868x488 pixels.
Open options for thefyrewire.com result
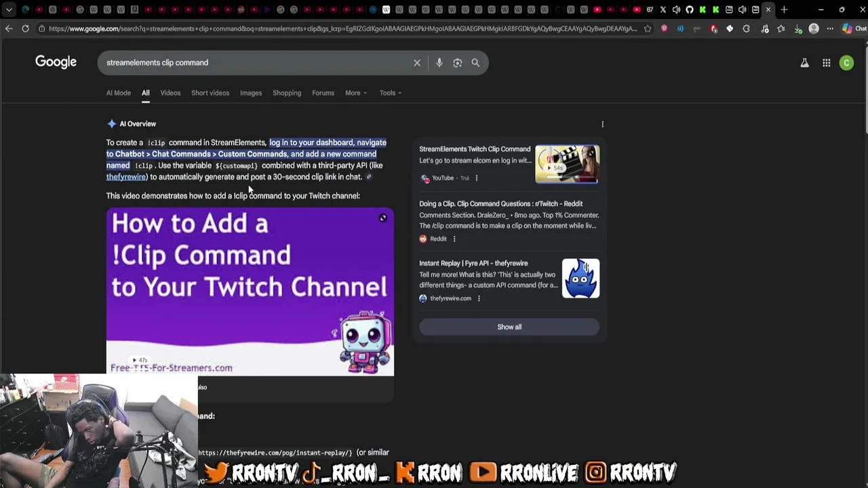(x=479, y=298)
